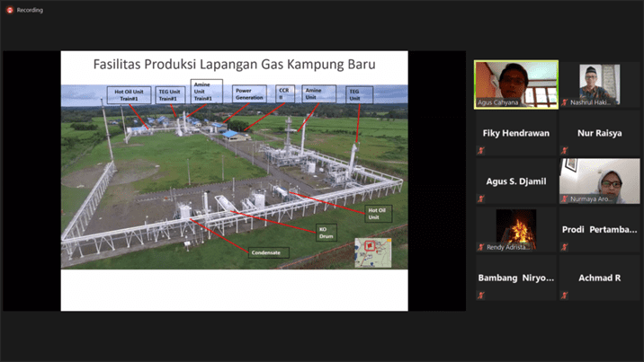Click muted mic icon on Nurmaya Aro tile
Viewport: 644px width, 362px height.
coord(564,199)
